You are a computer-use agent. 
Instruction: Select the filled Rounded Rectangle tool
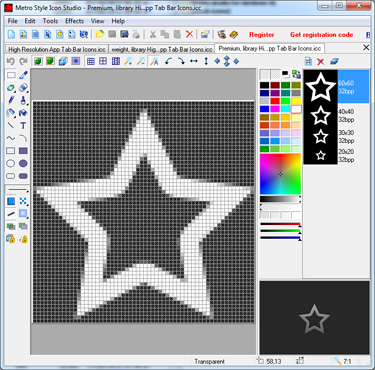point(23,176)
